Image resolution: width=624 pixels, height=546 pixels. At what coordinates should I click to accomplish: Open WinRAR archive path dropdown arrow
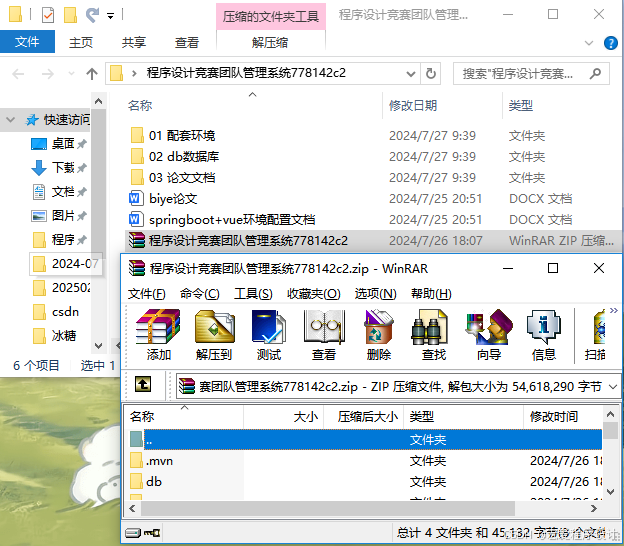pos(613,386)
